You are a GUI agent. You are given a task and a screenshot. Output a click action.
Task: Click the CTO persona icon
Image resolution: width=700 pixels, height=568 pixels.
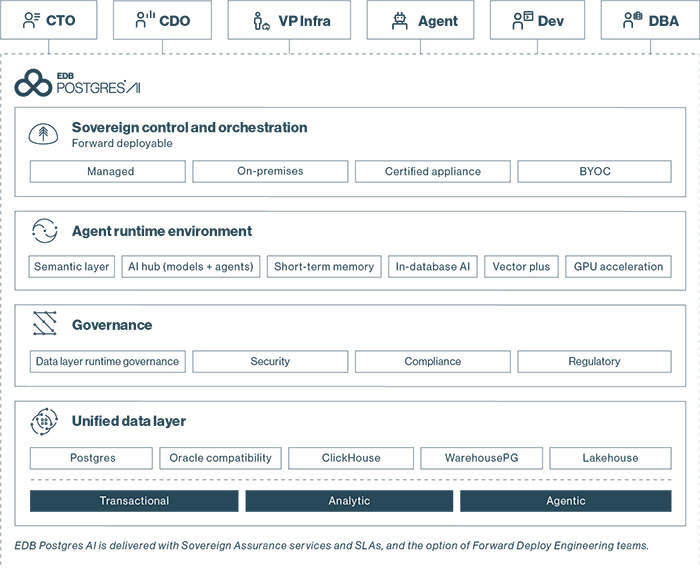click(x=31, y=21)
